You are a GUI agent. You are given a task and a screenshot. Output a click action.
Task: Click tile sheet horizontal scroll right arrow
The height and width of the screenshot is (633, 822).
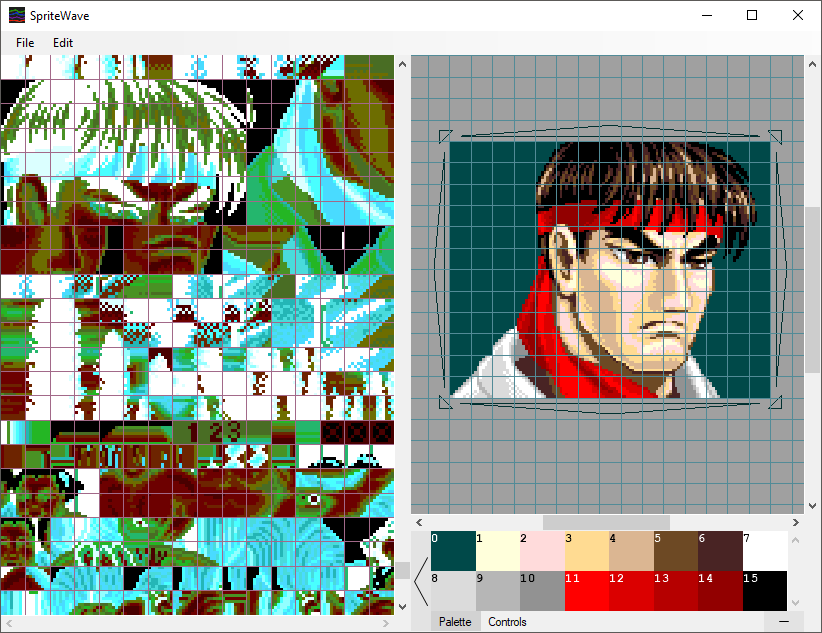[386, 624]
